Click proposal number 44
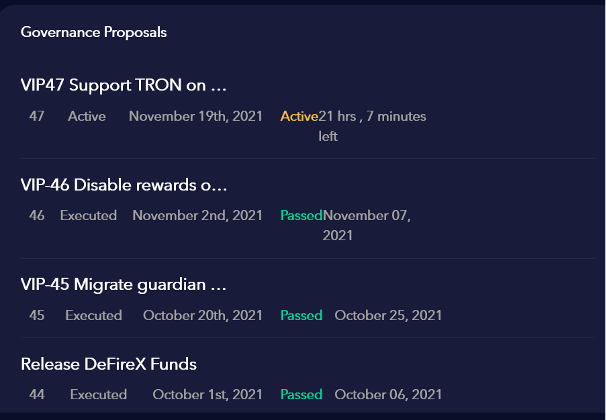The height and width of the screenshot is (420, 606). click(x=37, y=394)
